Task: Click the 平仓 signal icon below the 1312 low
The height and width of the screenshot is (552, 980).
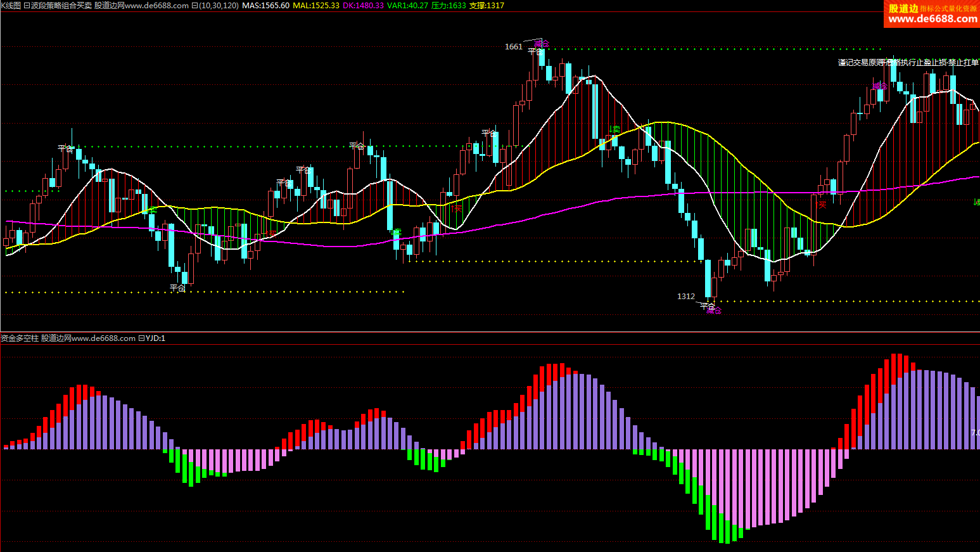Action: pos(708,306)
